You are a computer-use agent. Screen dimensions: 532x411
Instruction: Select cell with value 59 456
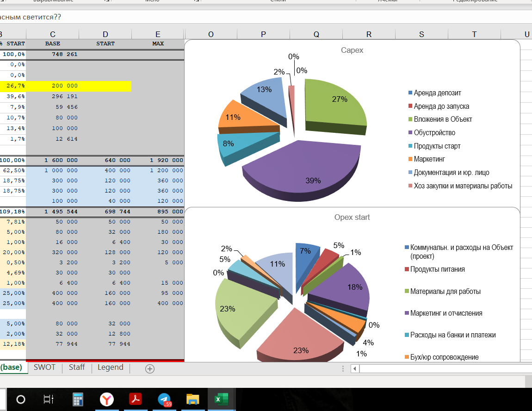point(53,107)
